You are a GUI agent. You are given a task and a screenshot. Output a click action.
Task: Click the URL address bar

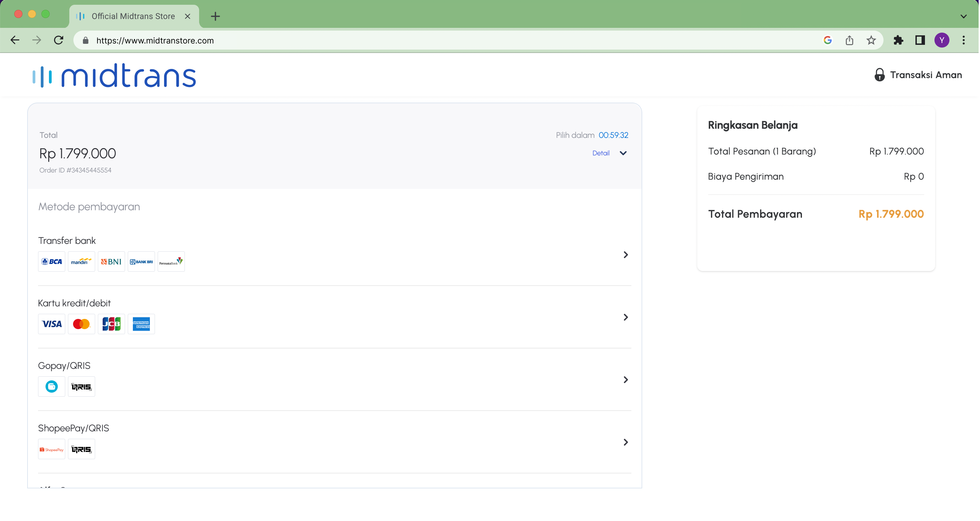click(x=419, y=40)
